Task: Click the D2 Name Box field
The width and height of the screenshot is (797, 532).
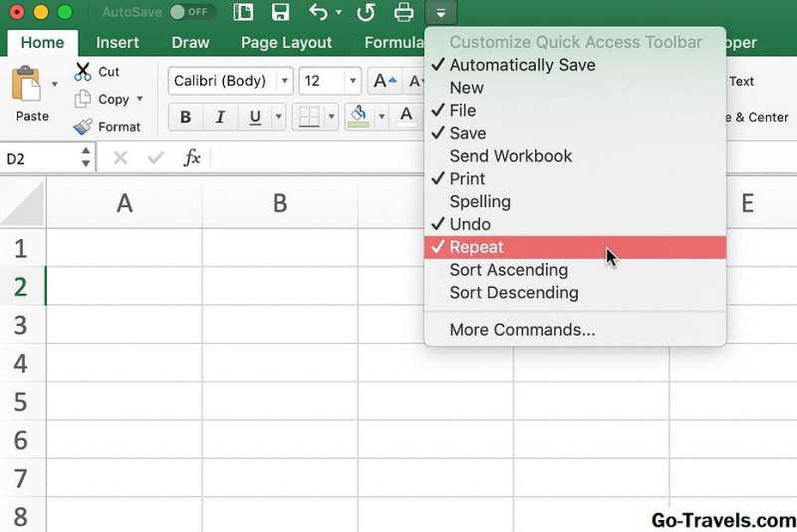Action: (40, 158)
